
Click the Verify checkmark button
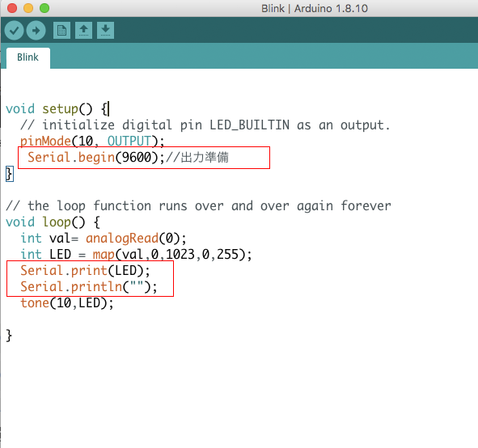click(x=14, y=30)
